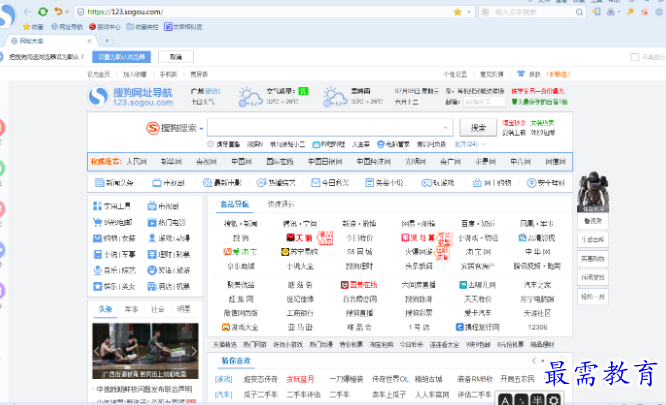
Task: Click the microphone music icon in left panel
Action: 97,270
